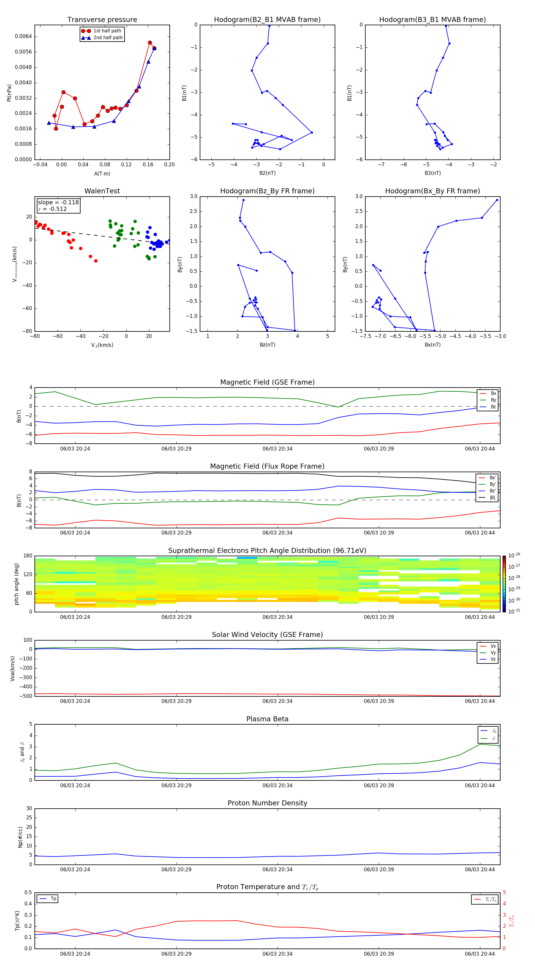Click the pitch angle colorbar scale
Screen dimensions: 535x980
click(x=504, y=584)
